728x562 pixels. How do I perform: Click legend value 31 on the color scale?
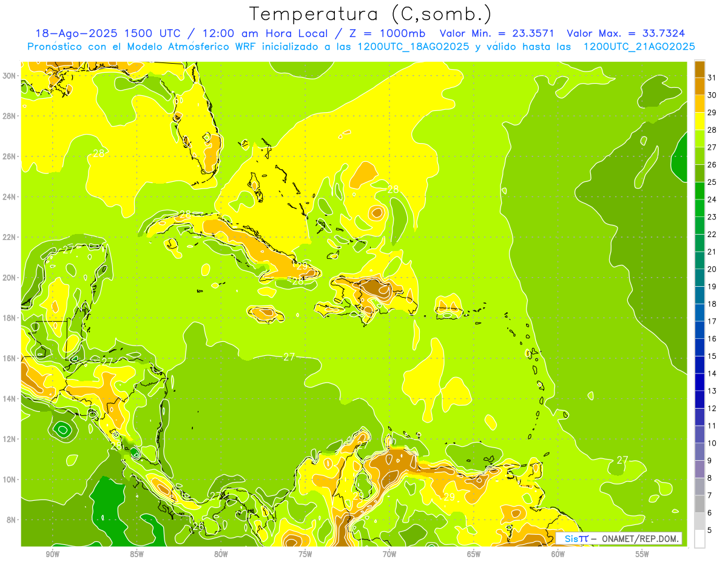click(712, 78)
